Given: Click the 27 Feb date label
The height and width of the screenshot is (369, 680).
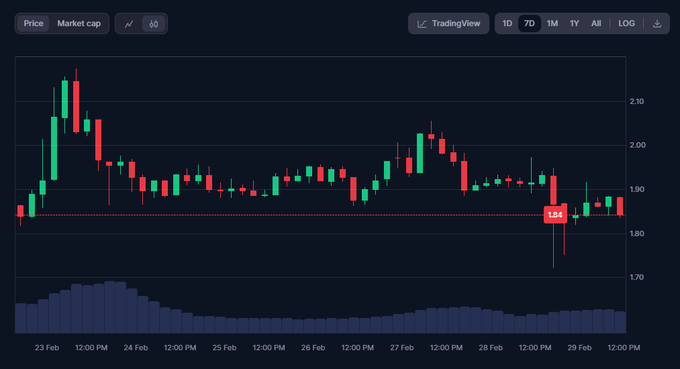Looking at the screenshot, I should [402, 348].
